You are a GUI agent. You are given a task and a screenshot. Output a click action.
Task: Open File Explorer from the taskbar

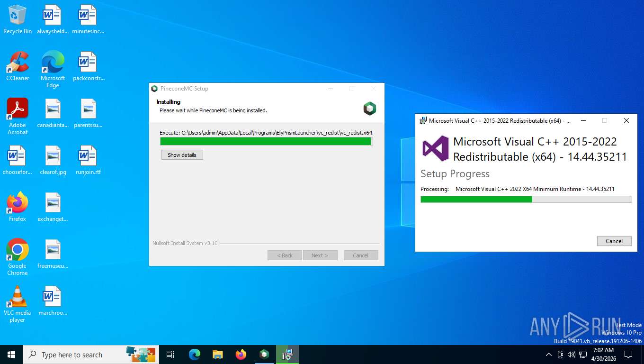217,355
